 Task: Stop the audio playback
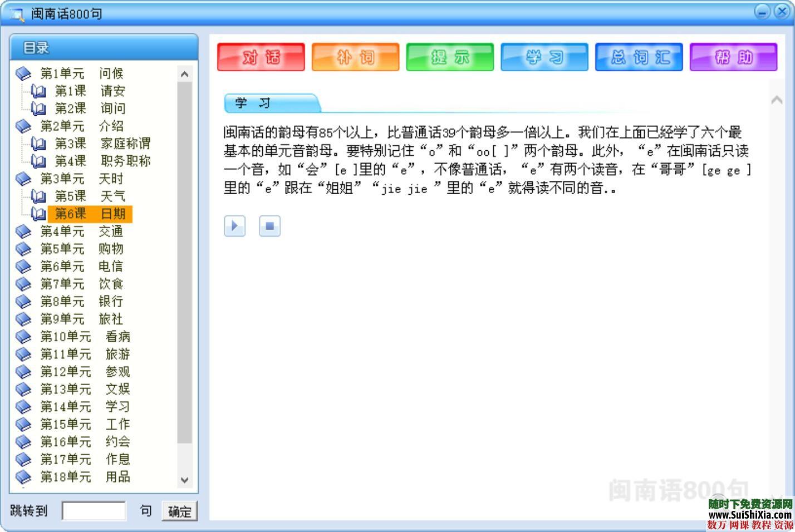pyautogui.click(x=269, y=226)
